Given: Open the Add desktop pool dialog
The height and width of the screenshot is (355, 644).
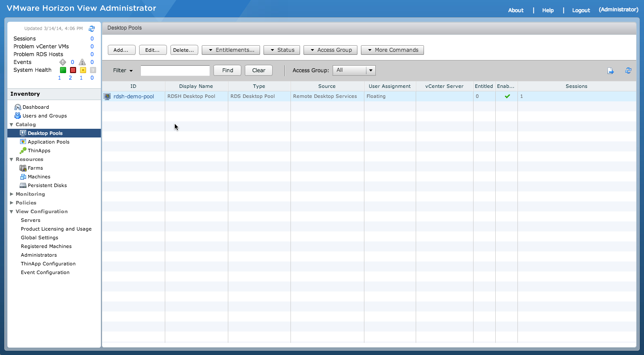Looking at the screenshot, I should pyautogui.click(x=121, y=50).
